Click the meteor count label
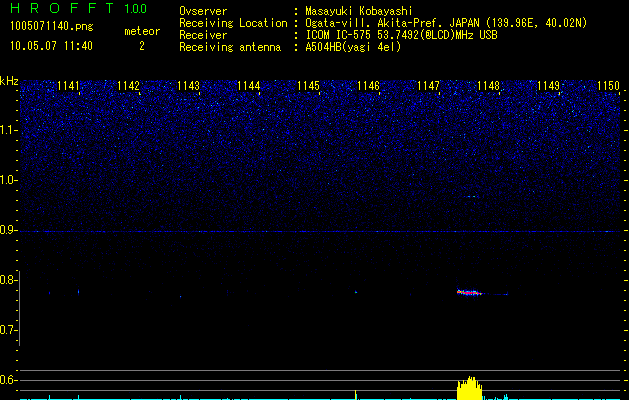 pos(141,32)
